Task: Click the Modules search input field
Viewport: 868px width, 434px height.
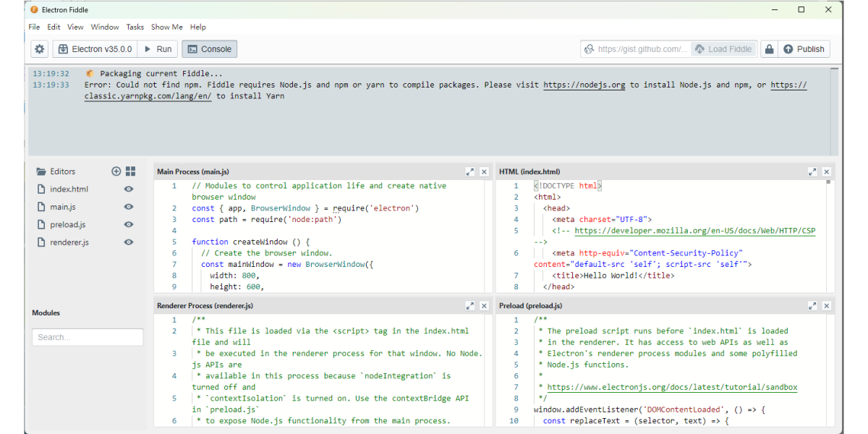Action: pyautogui.click(x=88, y=337)
